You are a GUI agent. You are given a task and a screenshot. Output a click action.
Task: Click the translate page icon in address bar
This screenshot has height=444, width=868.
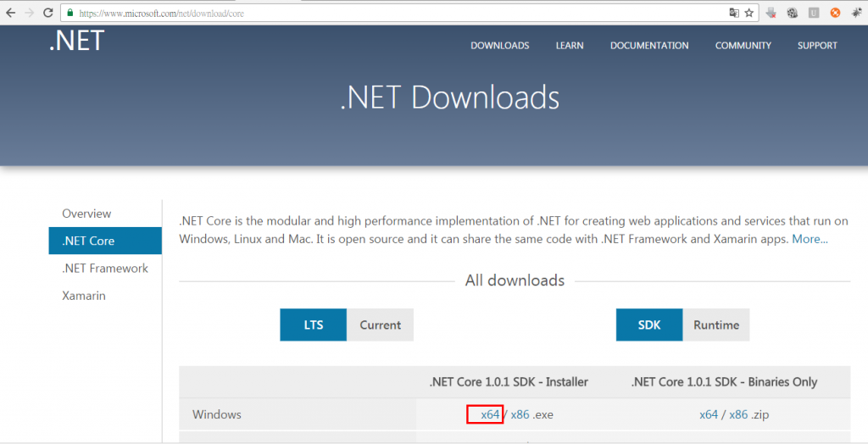(x=734, y=13)
